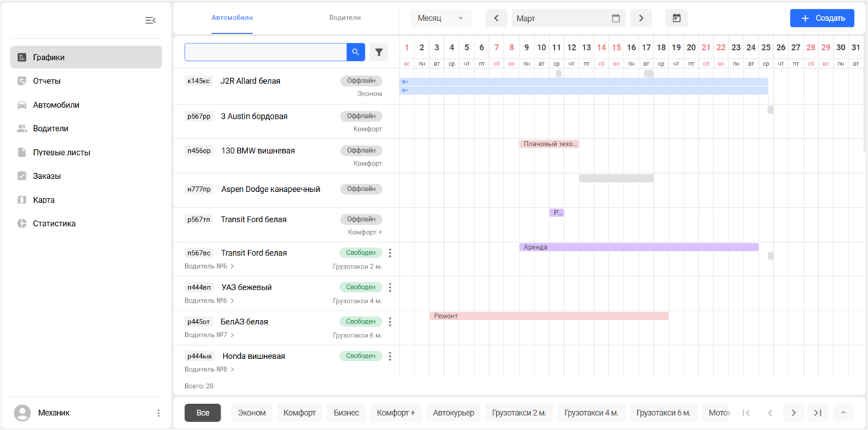This screenshot has width=868, height=430.
Task: Select the Эконом category chip
Action: pos(252,413)
